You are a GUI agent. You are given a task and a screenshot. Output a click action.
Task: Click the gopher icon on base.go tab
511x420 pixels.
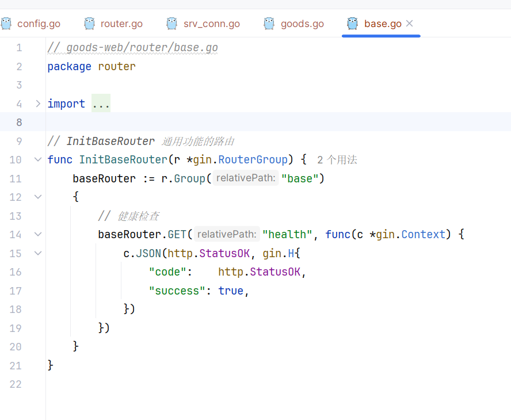pos(353,24)
